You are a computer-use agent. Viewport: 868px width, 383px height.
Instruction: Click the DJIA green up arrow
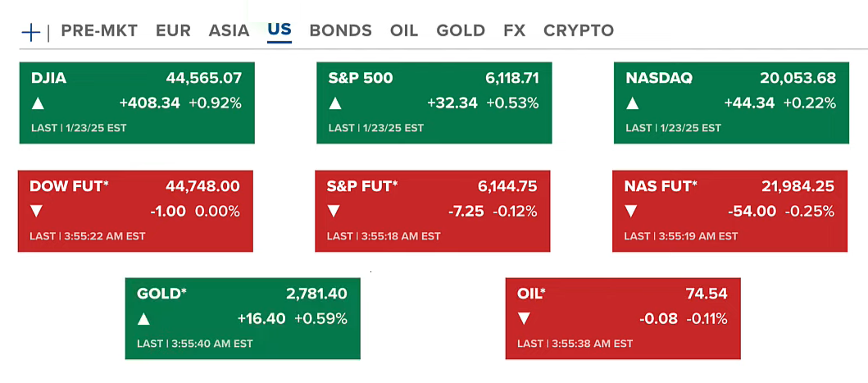tap(37, 103)
